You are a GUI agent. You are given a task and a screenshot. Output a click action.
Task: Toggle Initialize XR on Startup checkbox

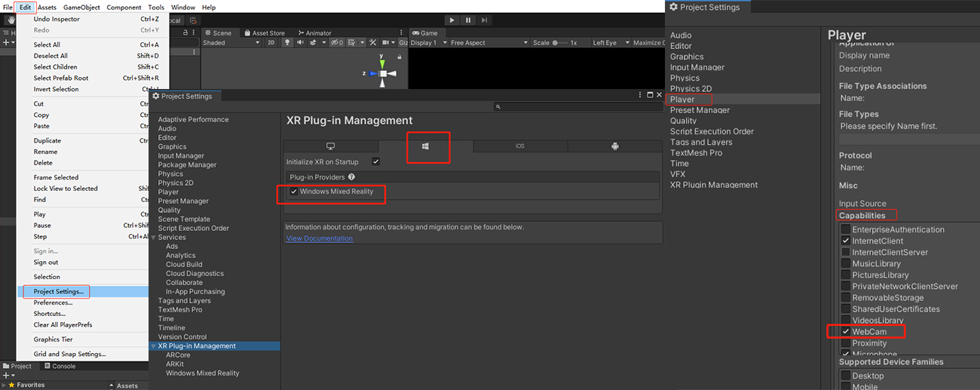(375, 161)
